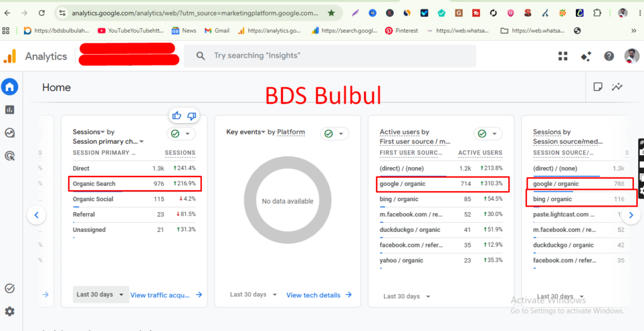
Task: Click the Referral row
Action: pos(134,215)
